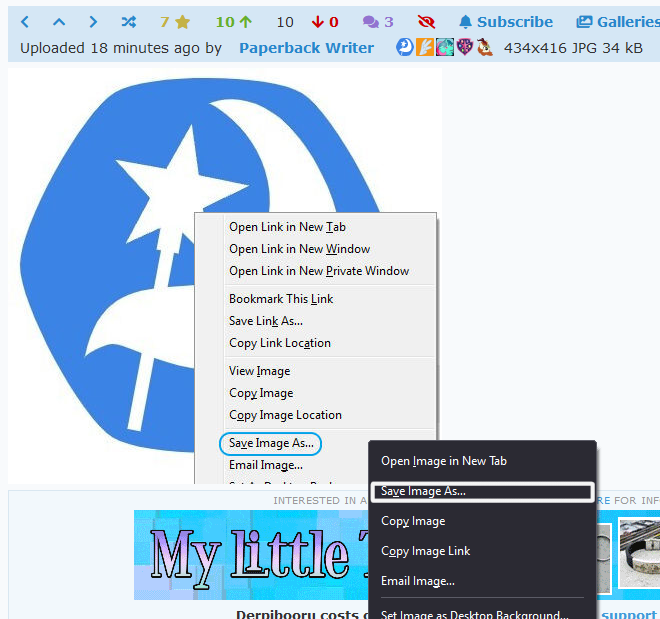660x619 pixels.
Task: Click the image score number 10
Action: 285,22
